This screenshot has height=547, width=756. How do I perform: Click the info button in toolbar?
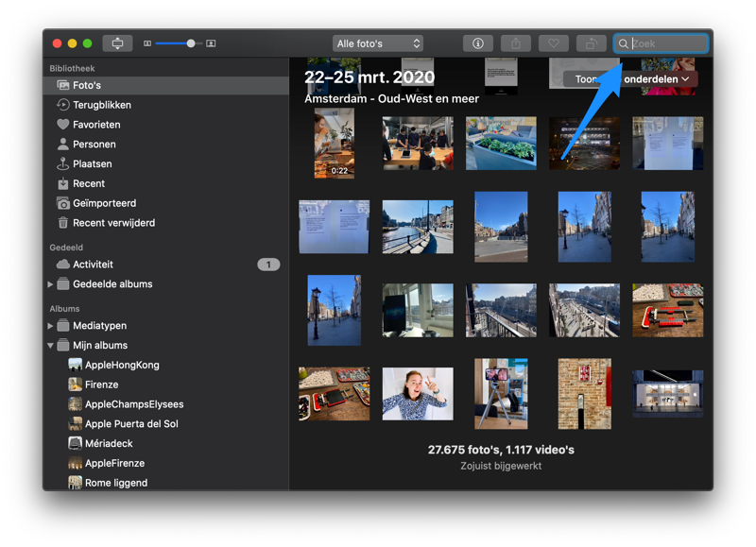point(478,43)
